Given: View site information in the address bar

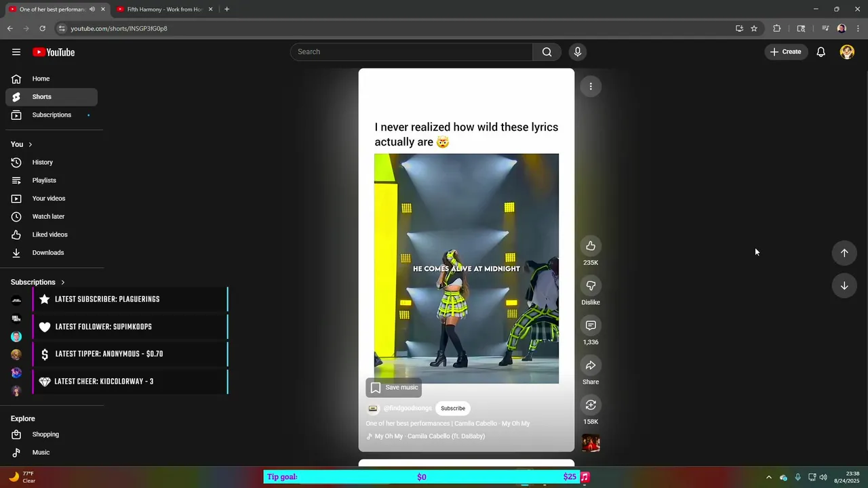Looking at the screenshot, I should pyautogui.click(x=62, y=28).
